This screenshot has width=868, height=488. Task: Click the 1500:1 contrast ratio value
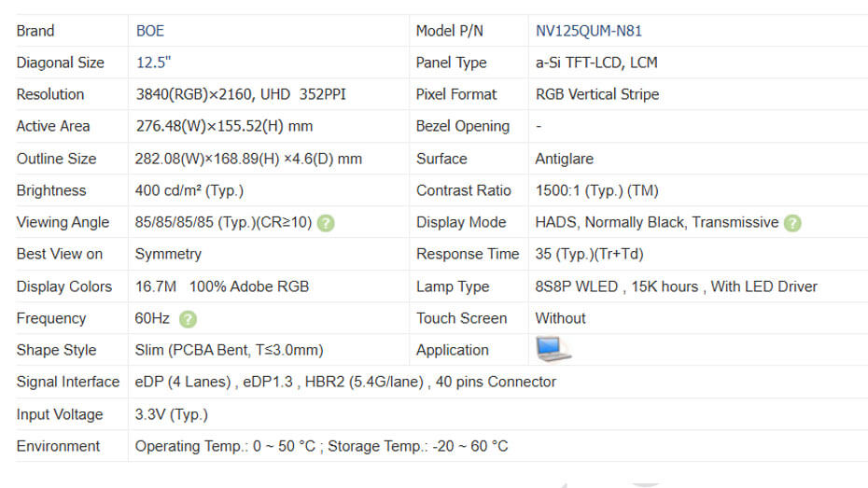(x=596, y=190)
